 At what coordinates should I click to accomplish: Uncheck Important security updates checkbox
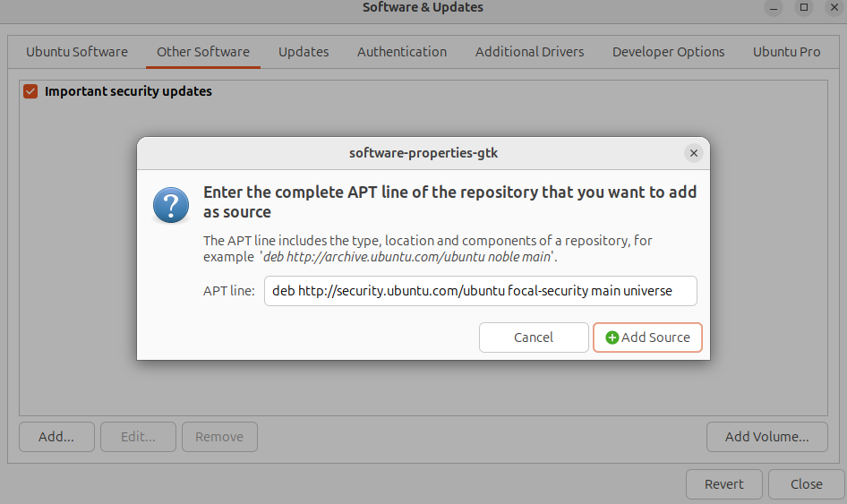coord(30,91)
